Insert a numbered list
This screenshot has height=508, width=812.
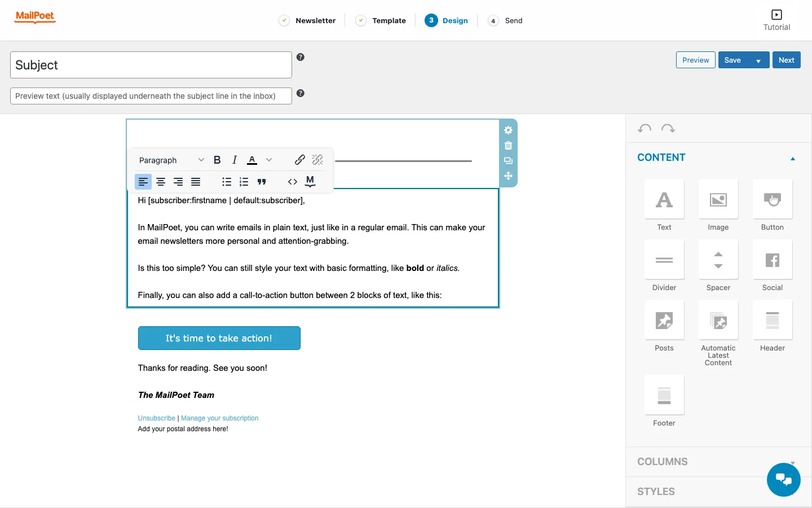click(244, 182)
